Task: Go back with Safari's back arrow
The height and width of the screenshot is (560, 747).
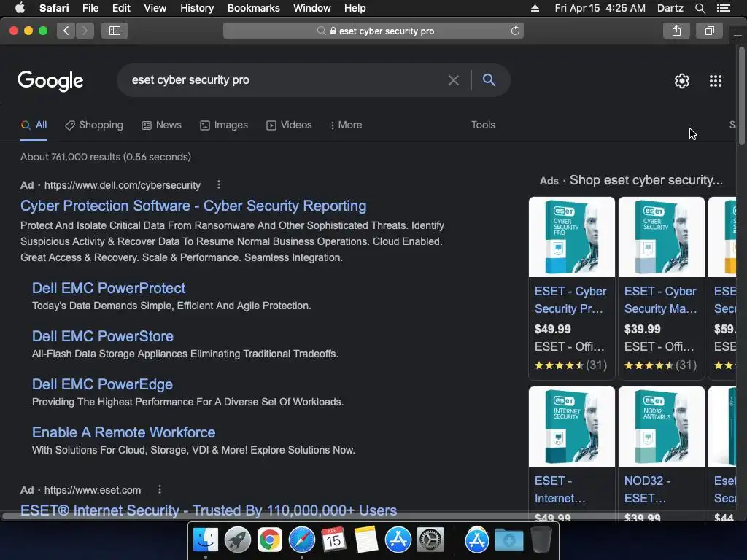Action: [x=66, y=31]
